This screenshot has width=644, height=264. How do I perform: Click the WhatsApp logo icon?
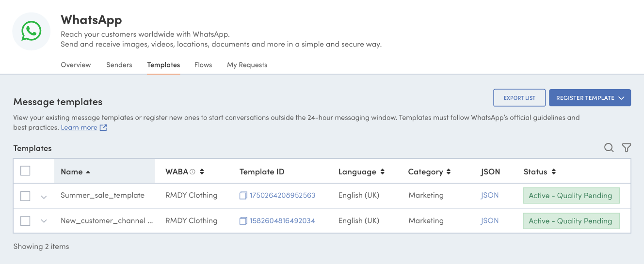32,31
